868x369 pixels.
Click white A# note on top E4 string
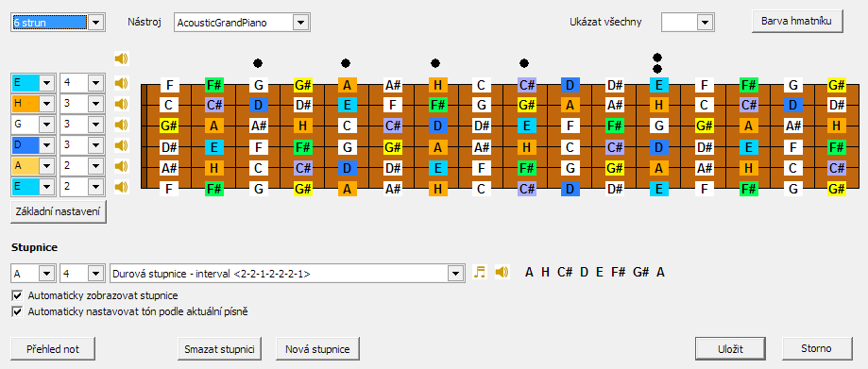tap(392, 85)
